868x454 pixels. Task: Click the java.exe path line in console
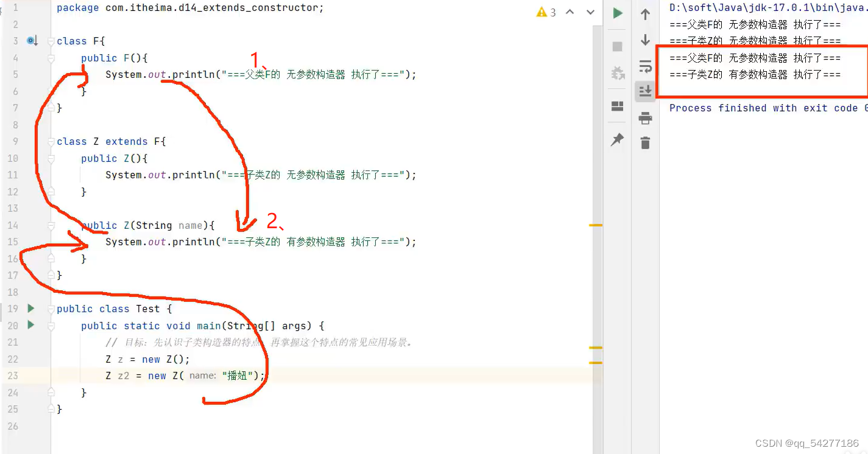pyautogui.click(x=768, y=8)
